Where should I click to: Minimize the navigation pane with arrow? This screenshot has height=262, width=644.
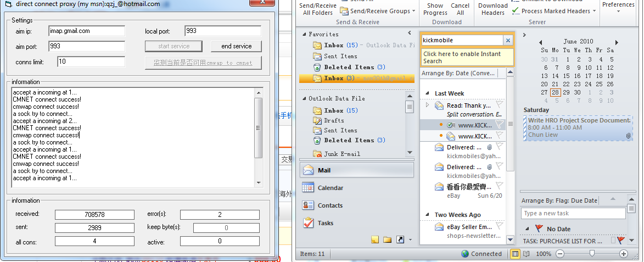tap(410, 33)
